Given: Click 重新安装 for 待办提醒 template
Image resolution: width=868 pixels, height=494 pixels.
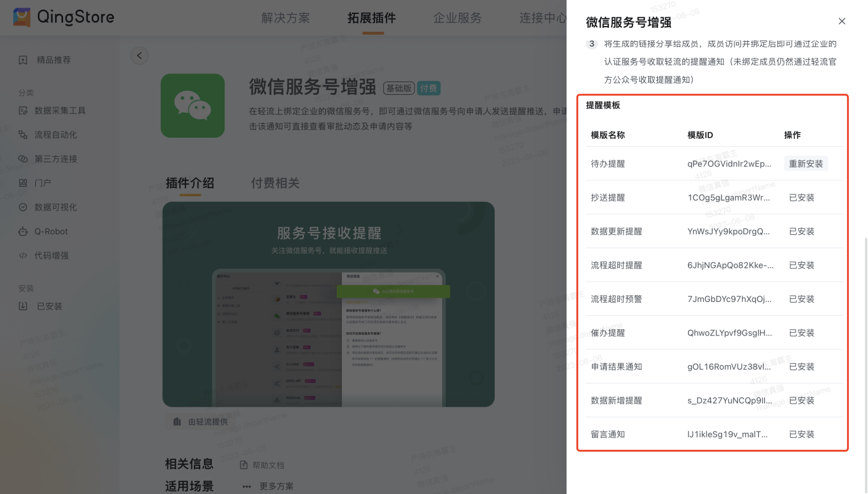Looking at the screenshot, I should [x=806, y=164].
